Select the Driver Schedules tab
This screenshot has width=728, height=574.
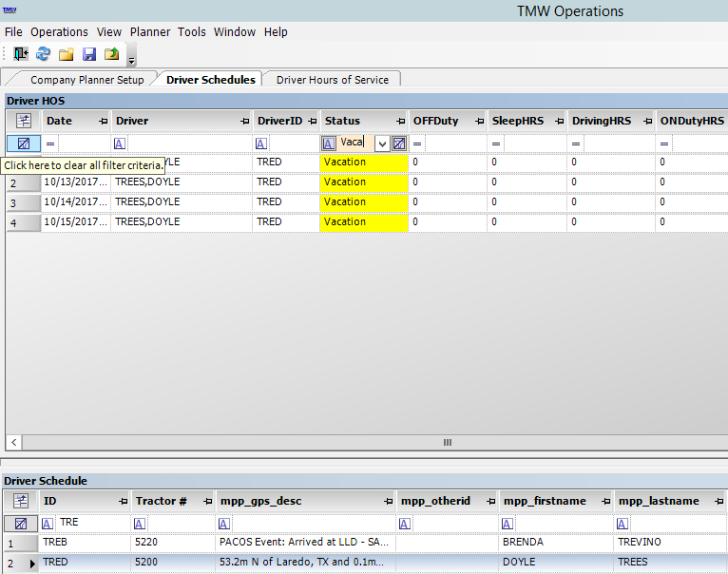point(211,80)
